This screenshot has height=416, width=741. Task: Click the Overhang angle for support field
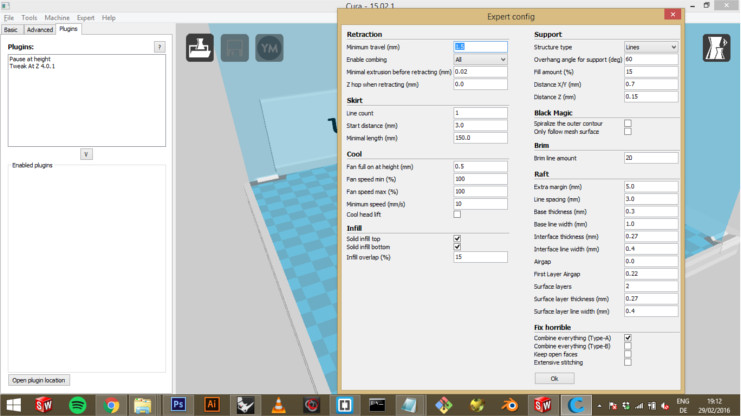point(651,60)
